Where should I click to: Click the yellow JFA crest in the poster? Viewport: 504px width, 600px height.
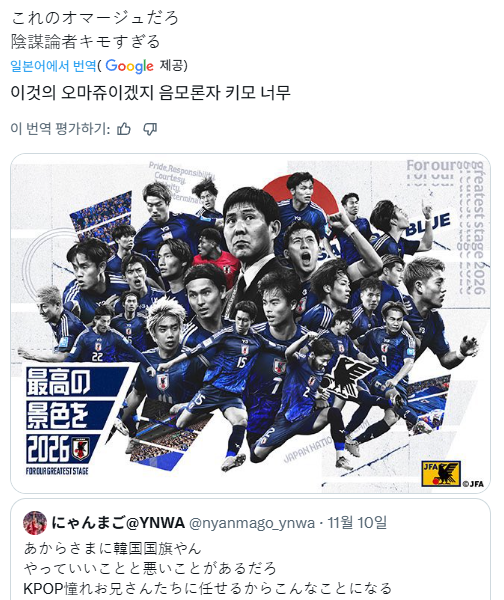click(441, 474)
